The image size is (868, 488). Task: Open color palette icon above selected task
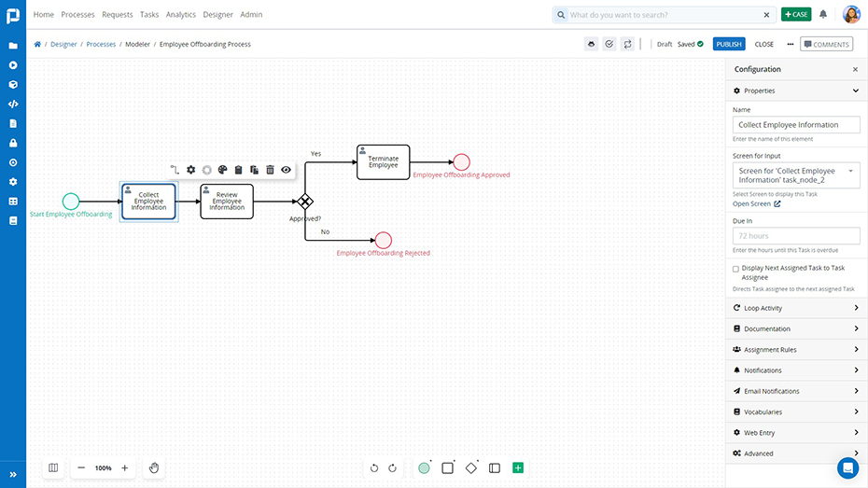click(222, 170)
